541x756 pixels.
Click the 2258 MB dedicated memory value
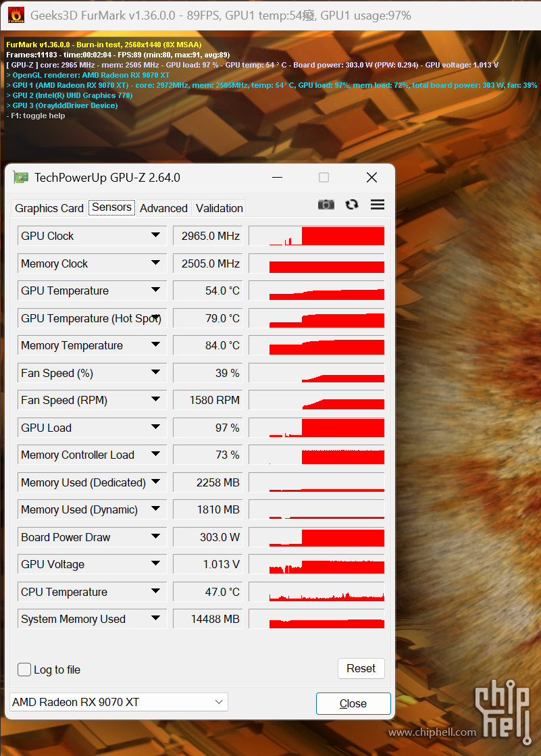tap(208, 482)
